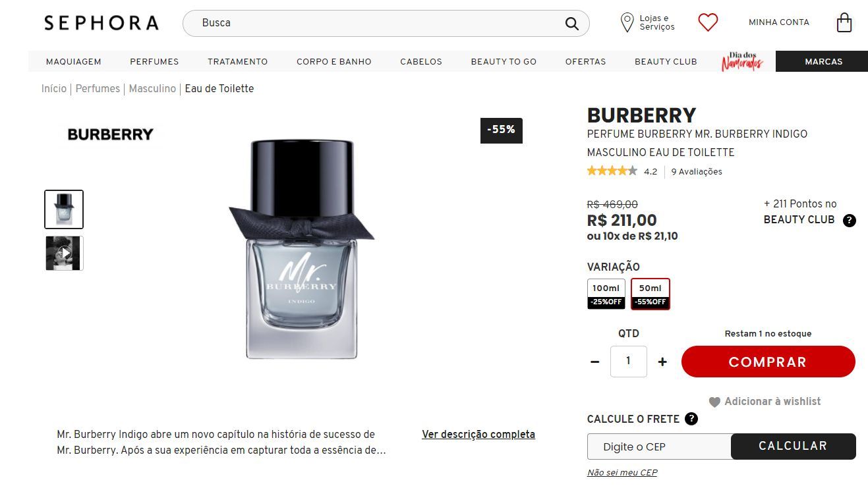868x488 pixels.
Task: Increase quantity with plus button
Action: (x=662, y=362)
